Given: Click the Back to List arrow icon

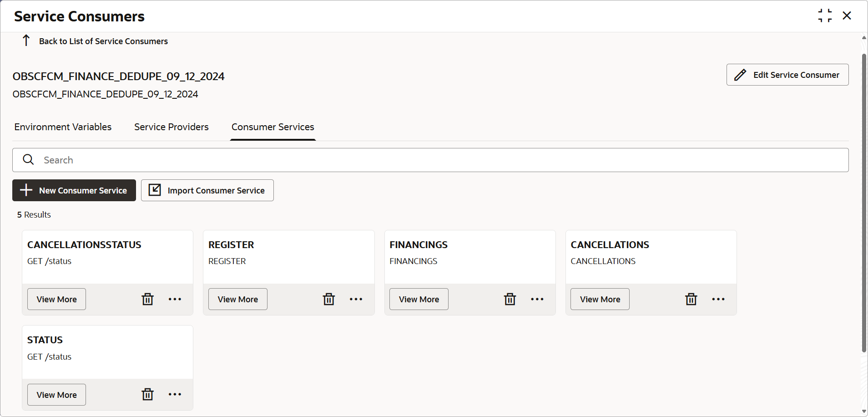Looking at the screenshot, I should click(26, 41).
